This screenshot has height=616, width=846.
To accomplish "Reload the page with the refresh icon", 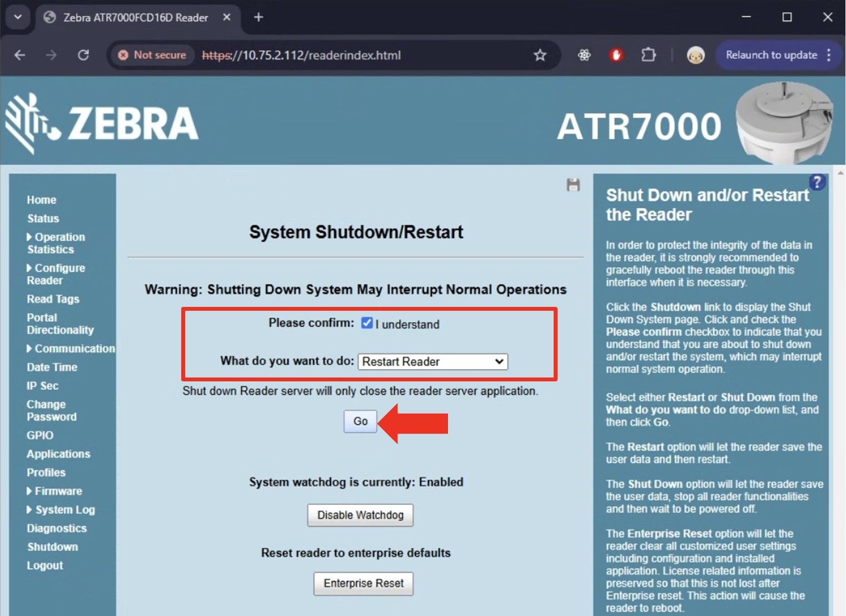I will (x=83, y=55).
